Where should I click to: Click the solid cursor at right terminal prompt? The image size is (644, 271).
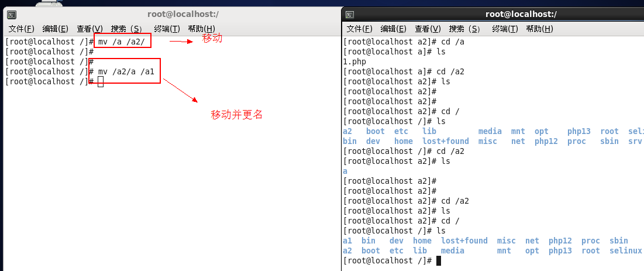[x=439, y=260]
